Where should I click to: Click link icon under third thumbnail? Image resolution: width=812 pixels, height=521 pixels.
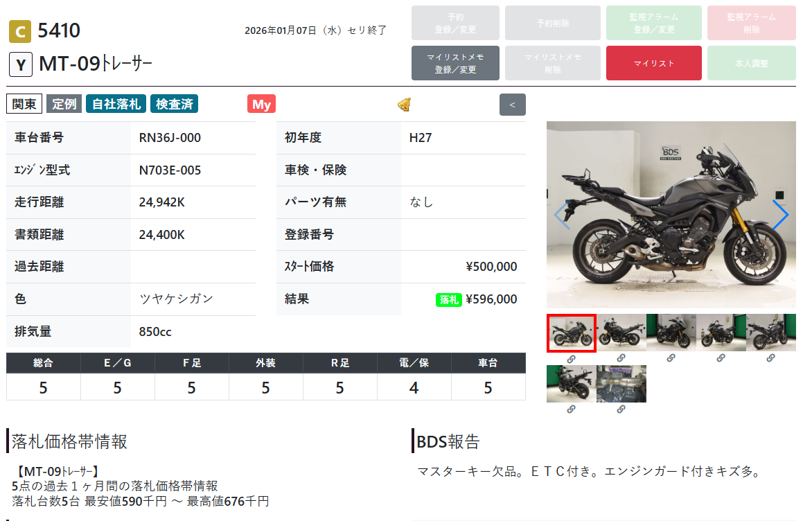tap(671, 358)
